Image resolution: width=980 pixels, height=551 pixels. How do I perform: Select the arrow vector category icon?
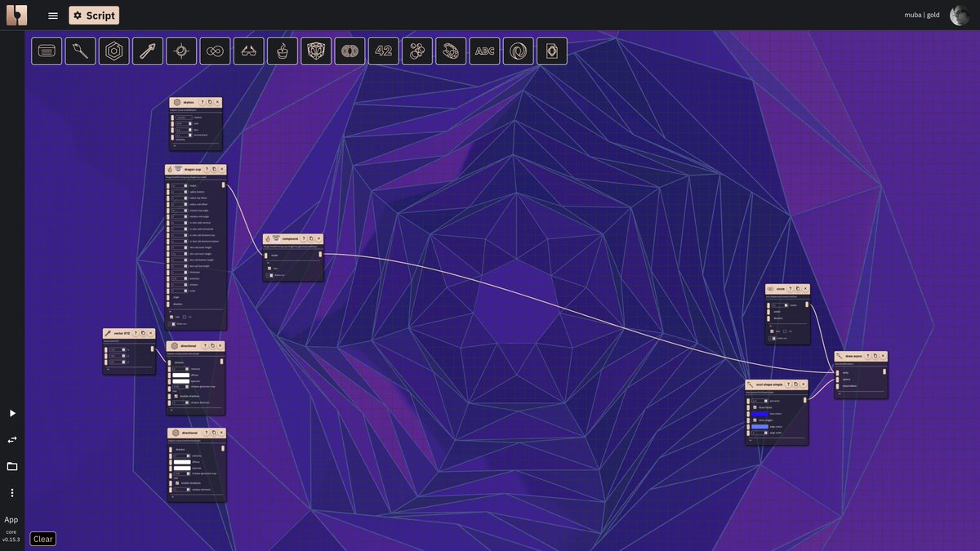pyautogui.click(x=148, y=51)
